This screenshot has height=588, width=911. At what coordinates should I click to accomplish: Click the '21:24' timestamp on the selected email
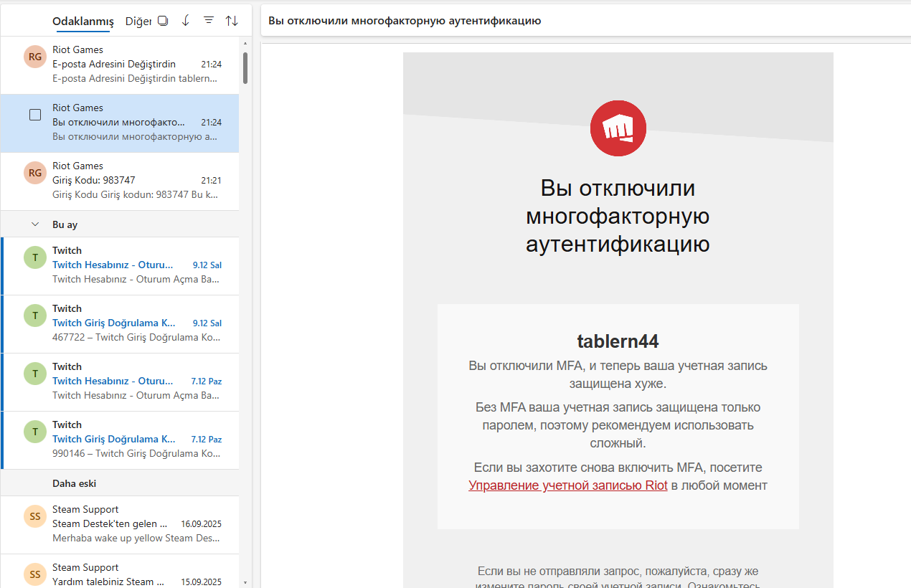[x=211, y=123]
